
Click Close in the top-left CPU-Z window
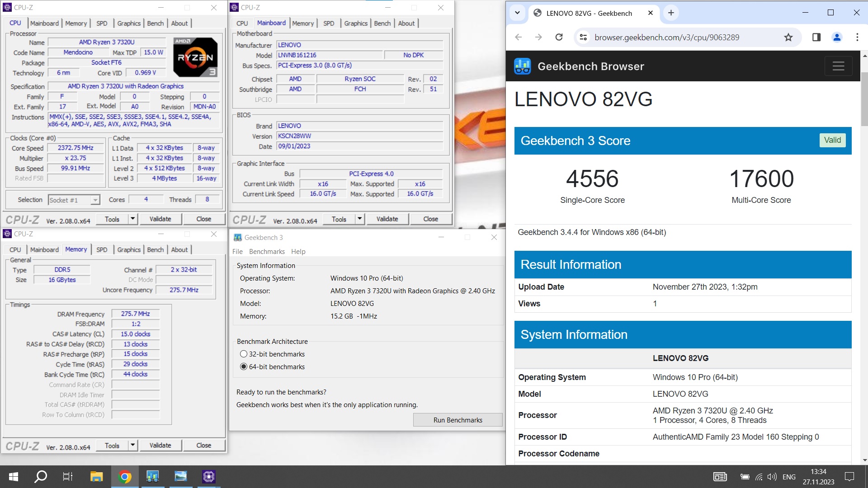[203, 219]
